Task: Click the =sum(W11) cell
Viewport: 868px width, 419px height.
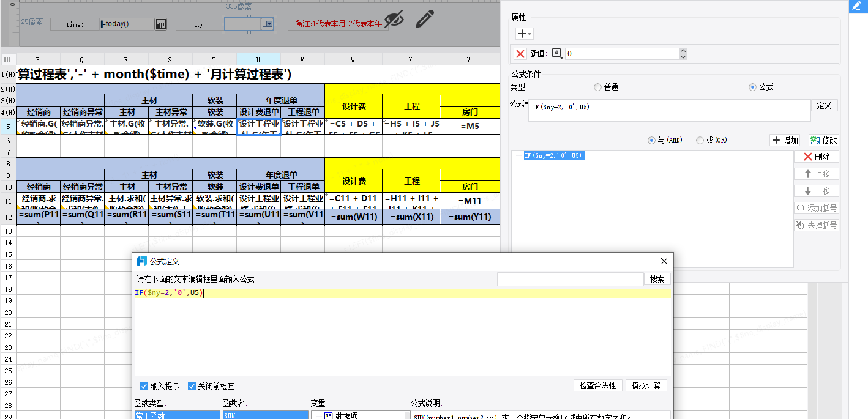Action: (x=354, y=217)
